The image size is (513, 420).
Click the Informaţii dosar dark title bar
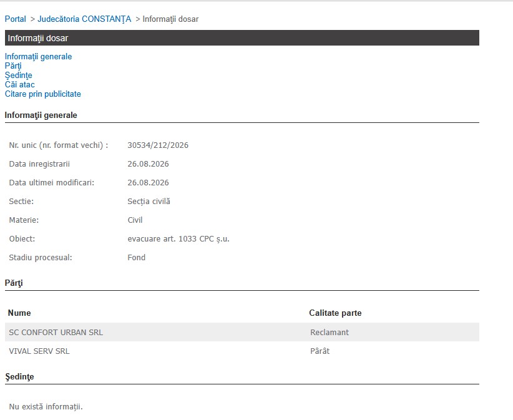click(242, 38)
